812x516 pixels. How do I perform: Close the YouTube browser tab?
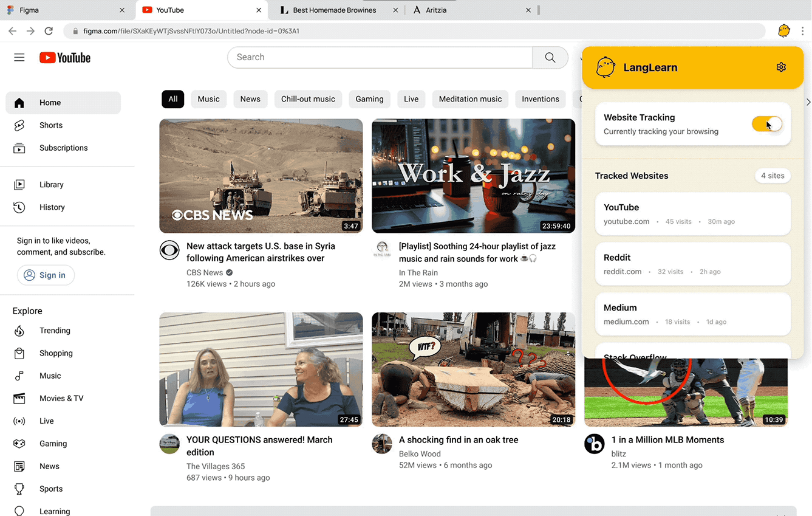click(x=259, y=10)
